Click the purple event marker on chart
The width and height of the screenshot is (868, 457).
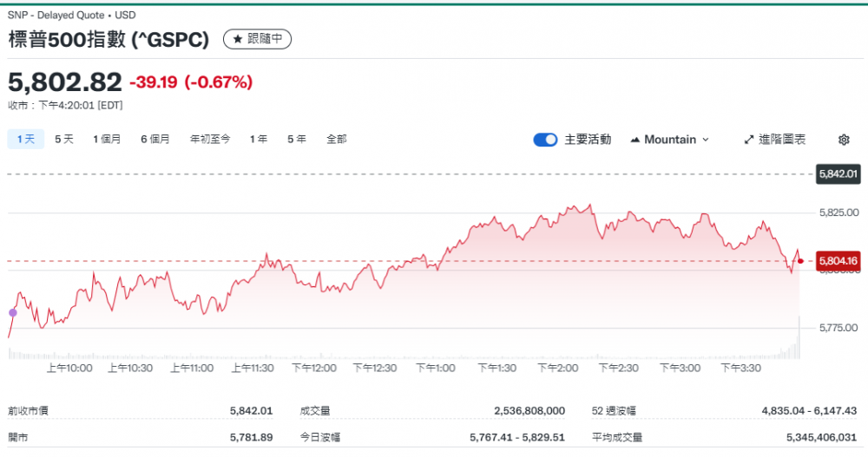tap(12, 312)
